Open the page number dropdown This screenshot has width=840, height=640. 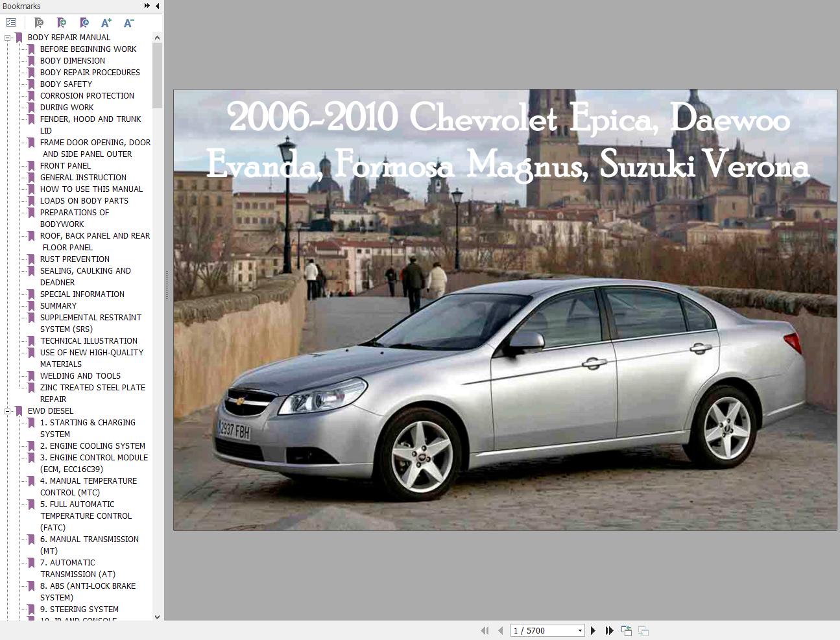[580, 630]
